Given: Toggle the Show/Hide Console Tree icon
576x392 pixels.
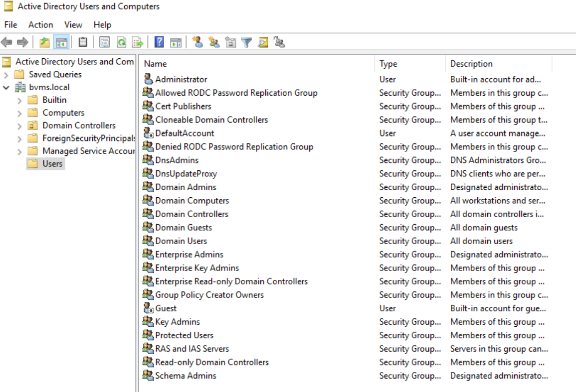Looking at the screenshot, I should pyautogui.click(x=61, y=42).
